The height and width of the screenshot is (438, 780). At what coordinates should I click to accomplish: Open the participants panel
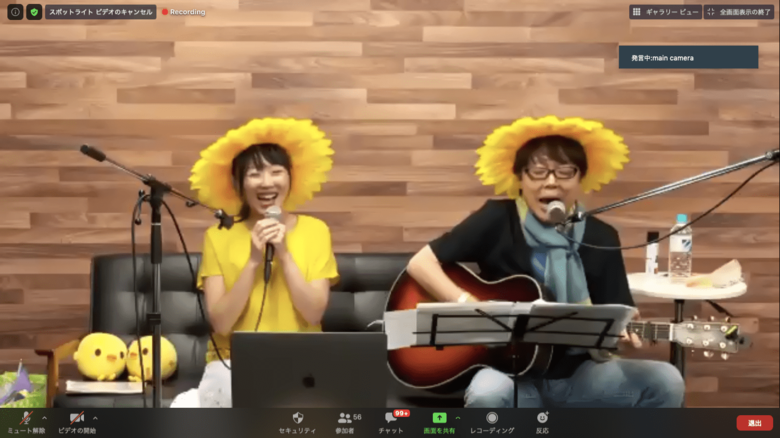click(x=345, y=423)
